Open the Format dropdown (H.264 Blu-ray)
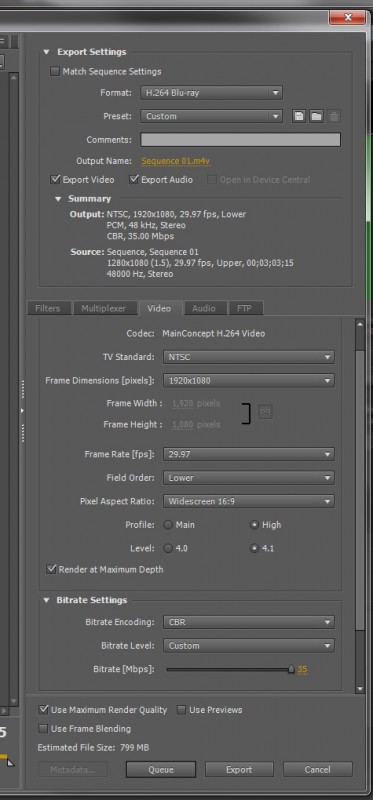Viewport: 373px width, 800px height. click(x=211, y=93)
